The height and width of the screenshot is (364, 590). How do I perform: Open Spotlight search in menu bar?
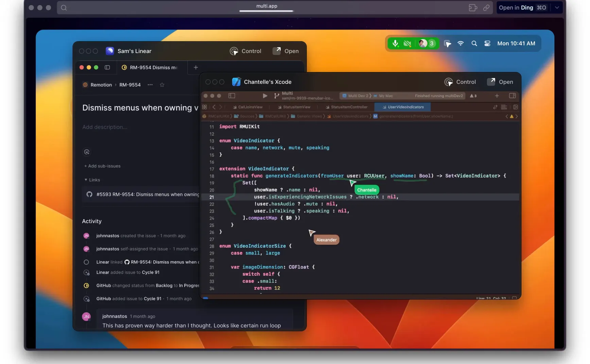coord(474,43)
